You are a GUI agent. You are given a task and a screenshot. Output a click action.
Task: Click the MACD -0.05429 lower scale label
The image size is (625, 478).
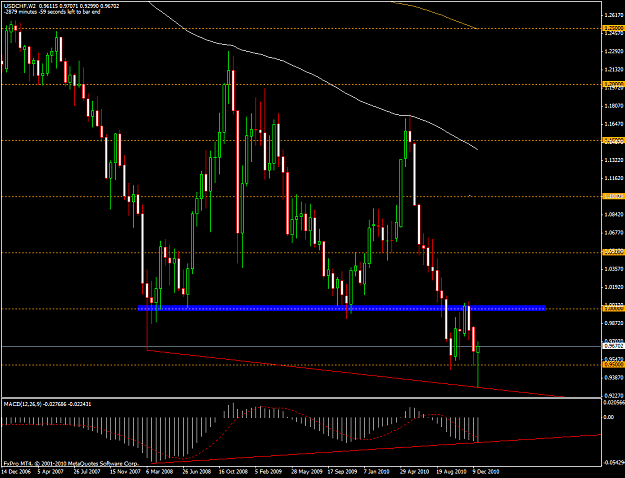[x=615, y=463]
